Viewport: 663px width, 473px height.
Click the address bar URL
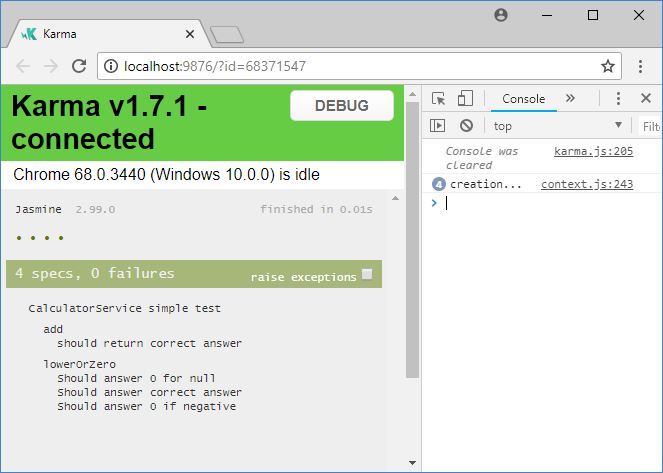tap(214, 66)
